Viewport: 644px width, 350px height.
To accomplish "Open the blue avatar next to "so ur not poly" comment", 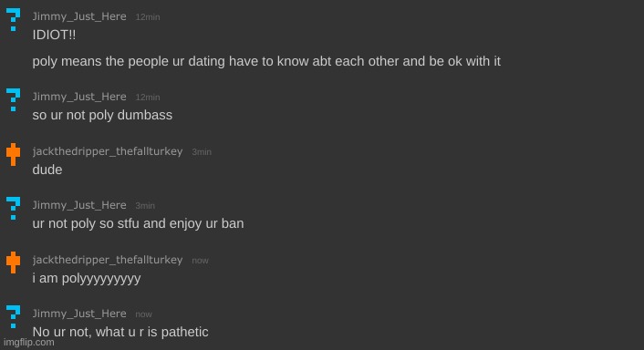I will (x=13, y=99).
